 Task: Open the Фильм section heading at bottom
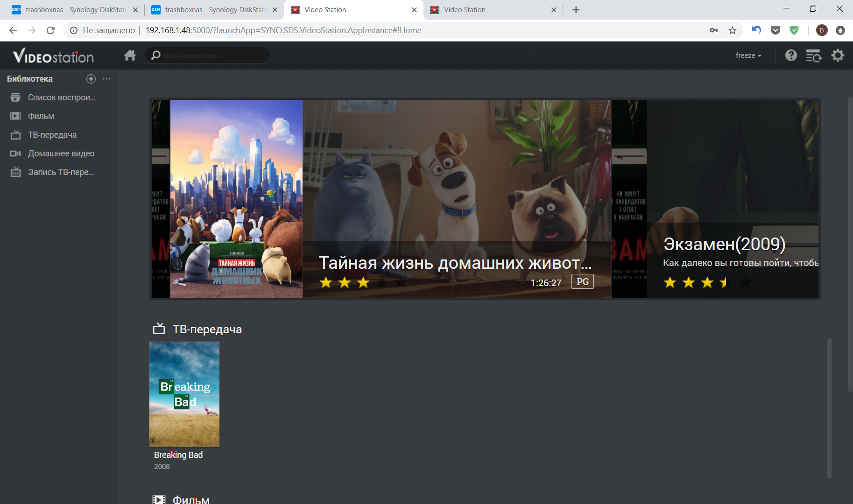[191, 499]
